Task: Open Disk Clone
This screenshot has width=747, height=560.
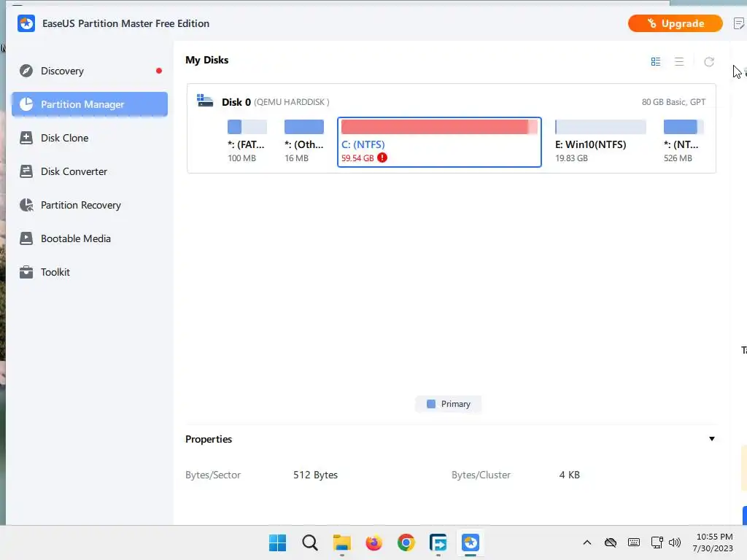Action: (x=89, y=138)
